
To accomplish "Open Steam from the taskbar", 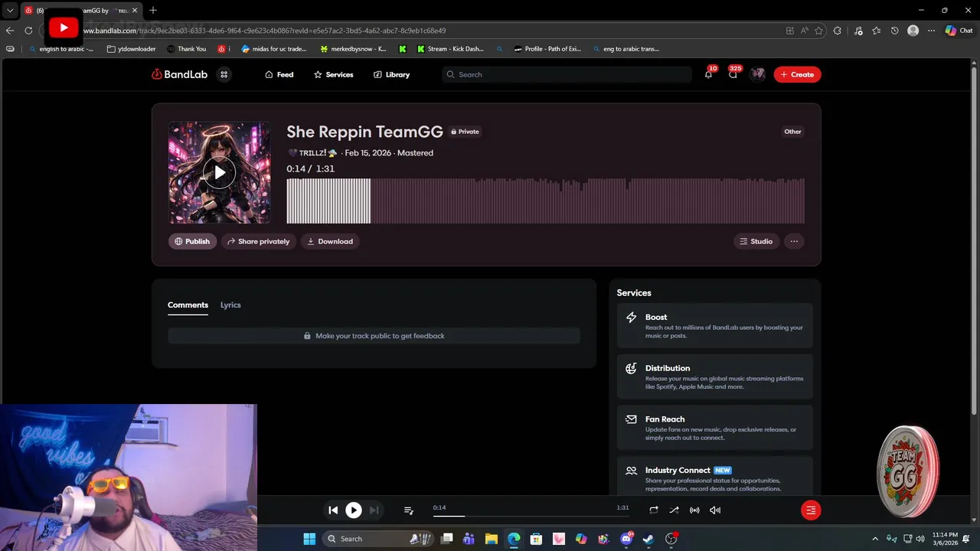I will 648,539.
